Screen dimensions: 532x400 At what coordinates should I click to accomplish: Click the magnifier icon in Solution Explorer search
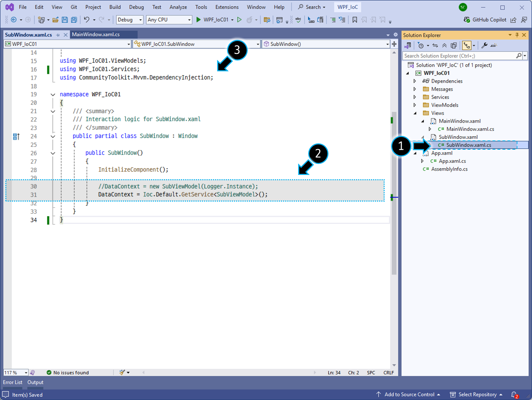(x=519, y=56)
